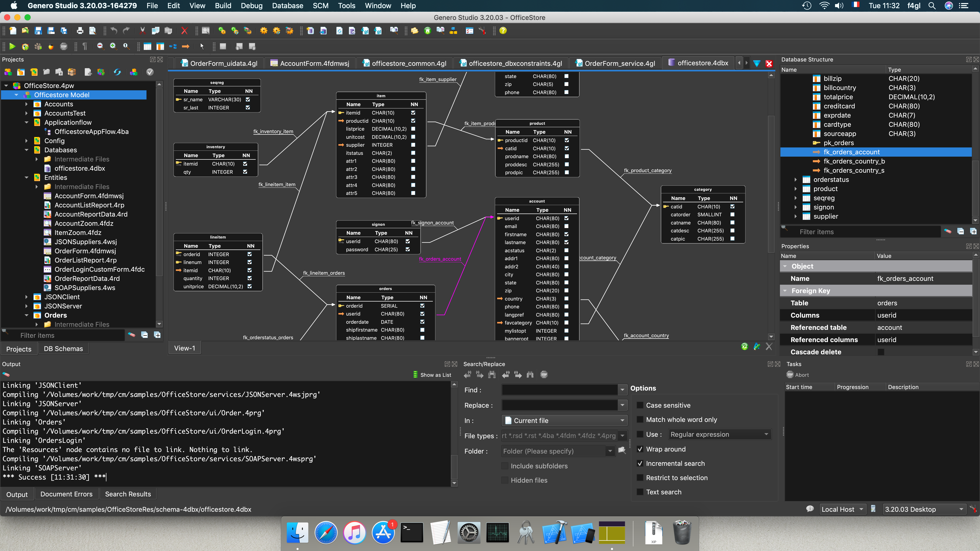The height and width of the screenshot is (551, 980).
Task: Click the Add table diagram icon
Action: click(x=147, y=46)
